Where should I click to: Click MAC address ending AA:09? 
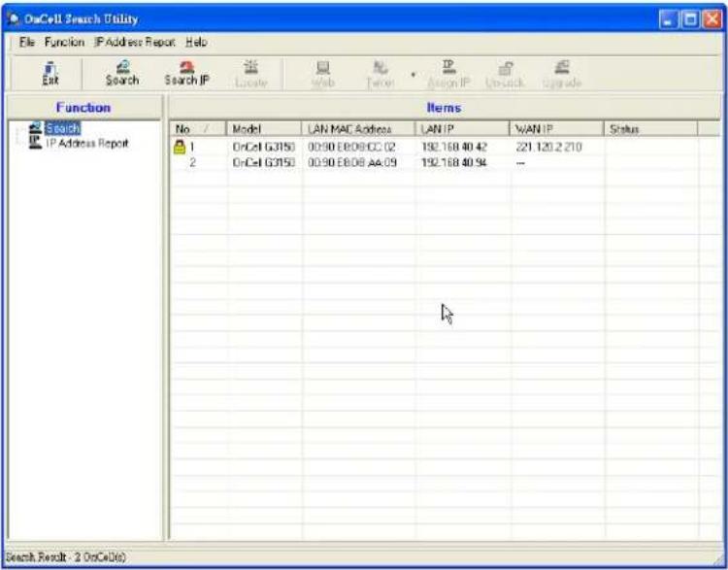(x=352, y=163)
